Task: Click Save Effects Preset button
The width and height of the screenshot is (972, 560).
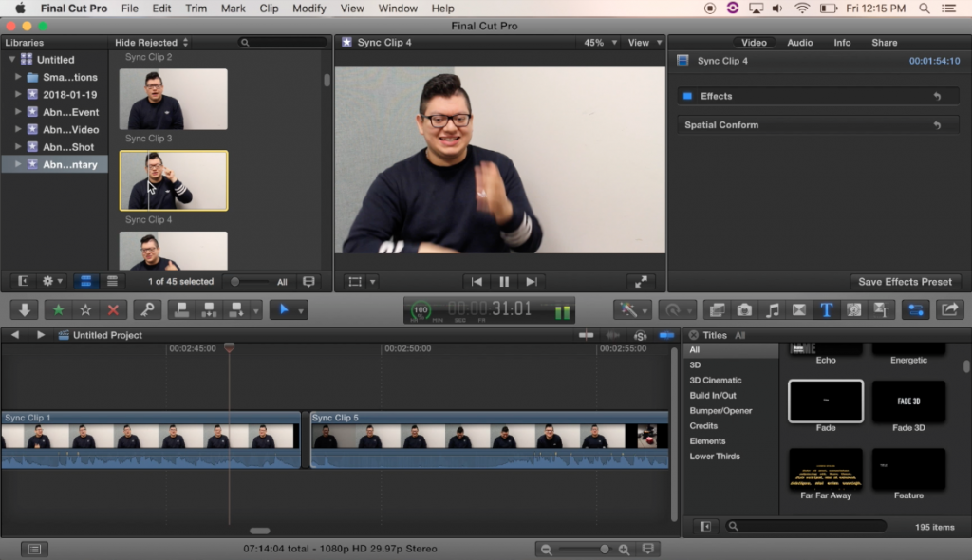Action: tap(905, 282)
